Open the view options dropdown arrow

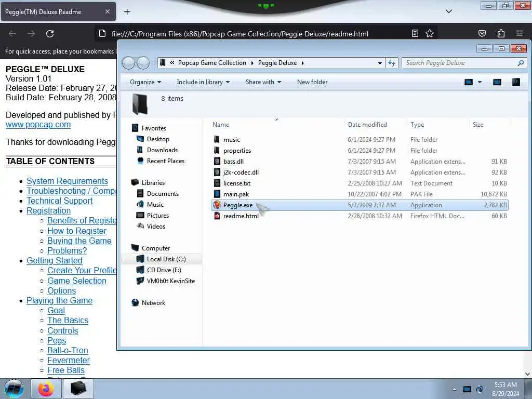(x=480, y=82)
